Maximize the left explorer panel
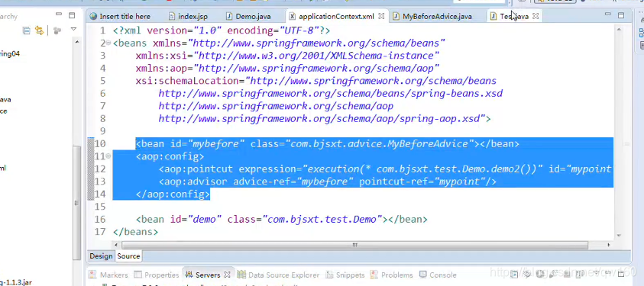Image resolution: width=644 pixels, height=286 pixels. [72, 15]
